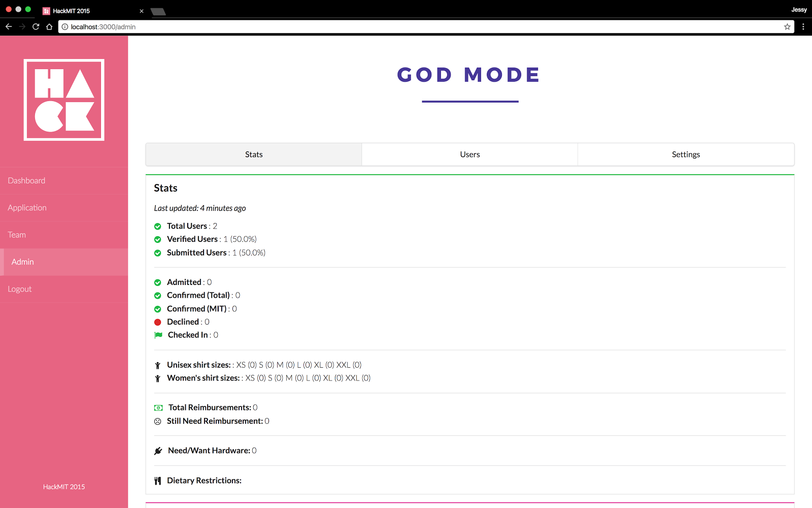Click the green check beside Verified Users
The image size is (812, 508).
point(157,239)
